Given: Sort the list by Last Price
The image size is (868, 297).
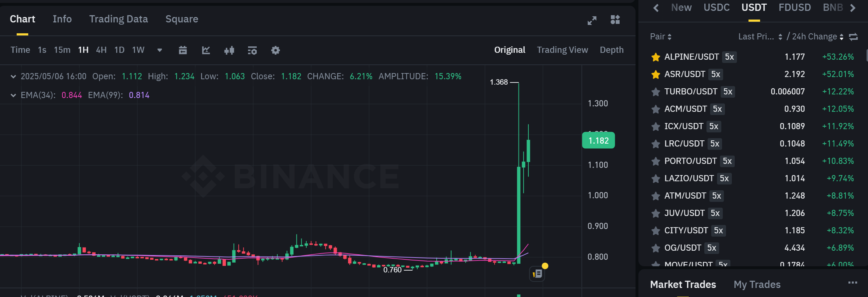Looking at the screenshot, I should [x=760, y=37].
